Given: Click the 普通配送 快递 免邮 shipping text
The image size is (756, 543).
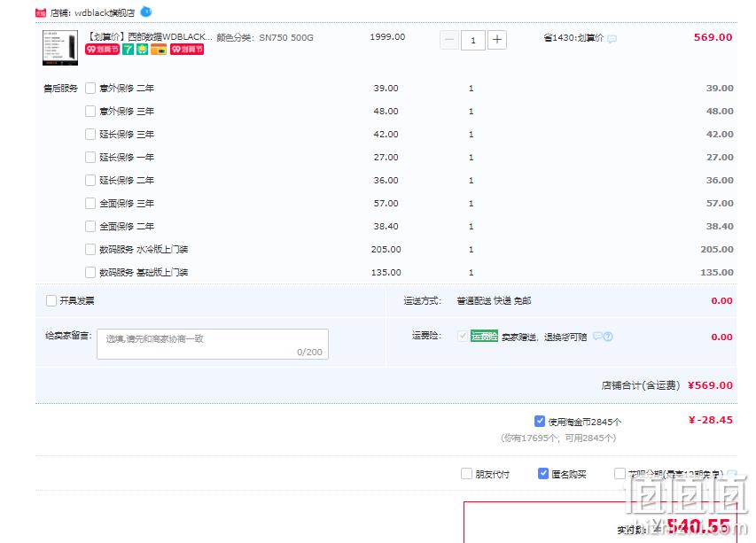Looking at the screenshot, I should 494,301.
